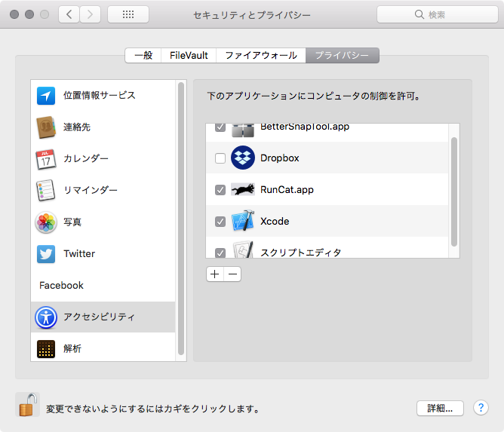Choose the リマインダー list icon
The image size is (504, 432).
(x=46, y=191)
